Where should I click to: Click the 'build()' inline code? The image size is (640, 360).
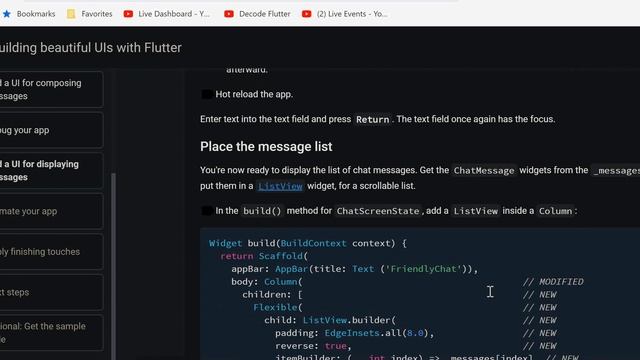pos(262,211)
